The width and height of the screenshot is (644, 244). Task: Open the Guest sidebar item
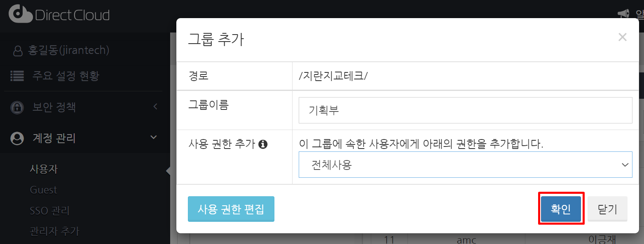click(x=43, y=190)
